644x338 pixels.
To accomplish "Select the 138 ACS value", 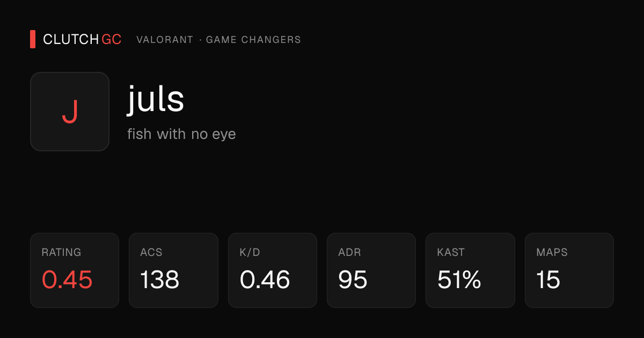I will (159, 280).
